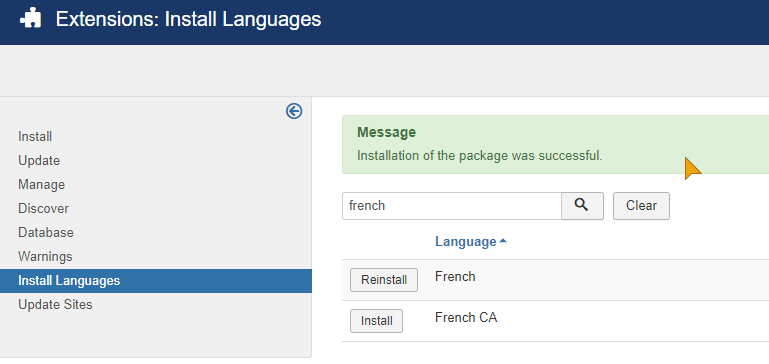The image size is (769, 364).
Task: Click the puzzle piece Extensions icon
Action: pyautogui.click(x=30, y=19)
